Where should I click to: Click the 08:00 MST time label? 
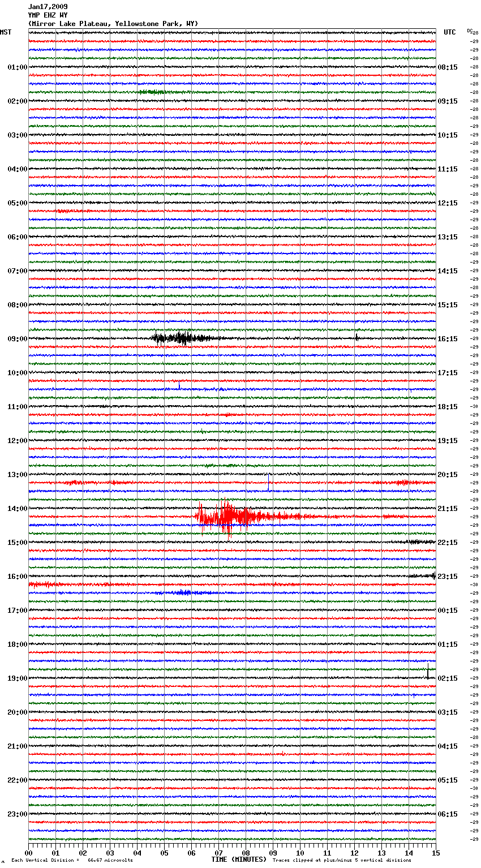point(17,305)
